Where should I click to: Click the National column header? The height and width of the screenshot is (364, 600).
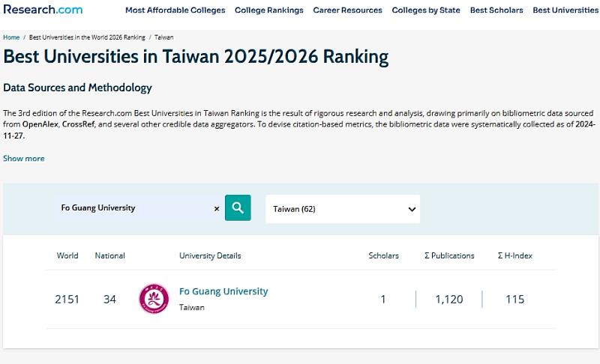(x=109, y=255)
